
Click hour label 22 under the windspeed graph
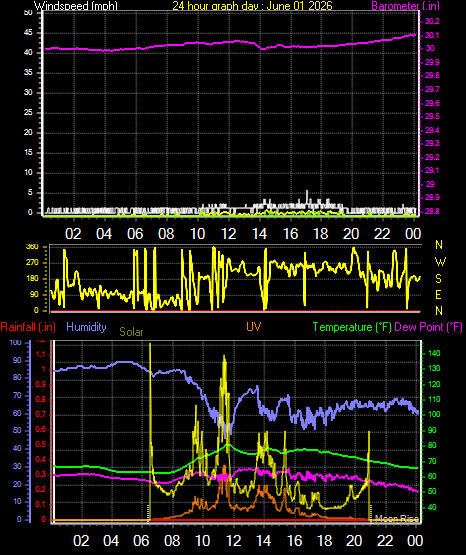(382, 234)
